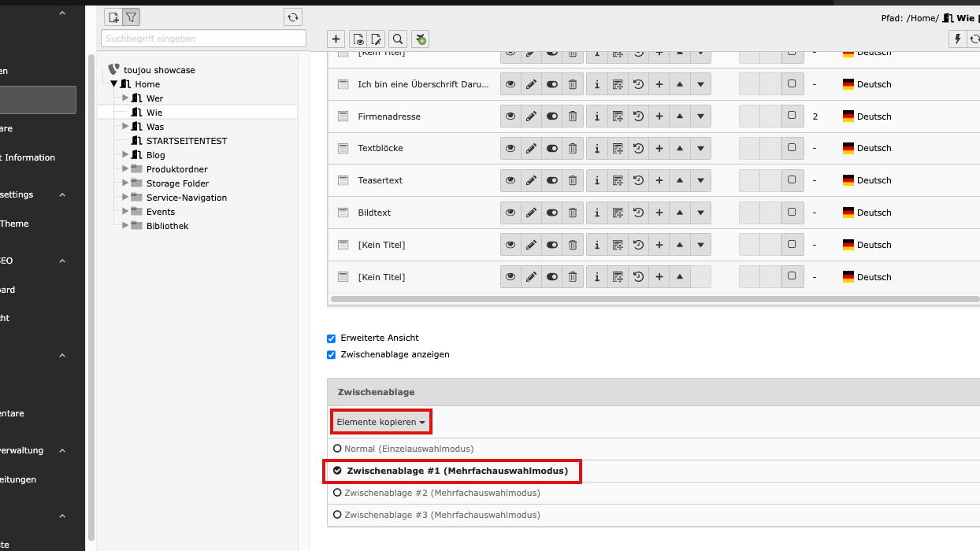
Task: Uncheck the Erweiterte Ansicht checkbox
Action: pyautogui.click(x=331, y=338)
